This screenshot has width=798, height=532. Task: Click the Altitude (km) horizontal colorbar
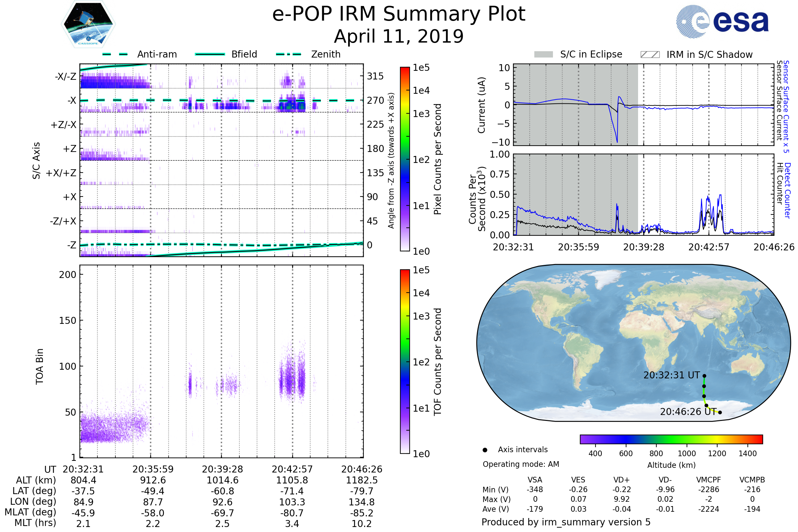[671, 439]
